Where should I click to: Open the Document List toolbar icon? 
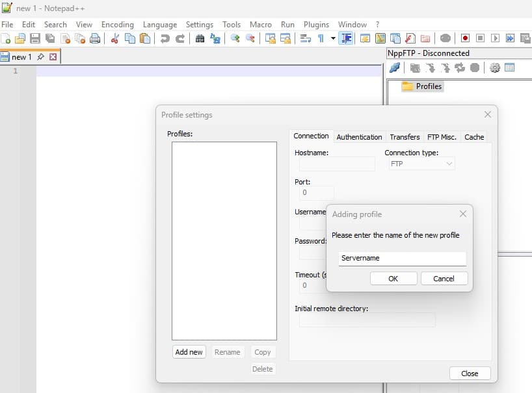point(395,38)
